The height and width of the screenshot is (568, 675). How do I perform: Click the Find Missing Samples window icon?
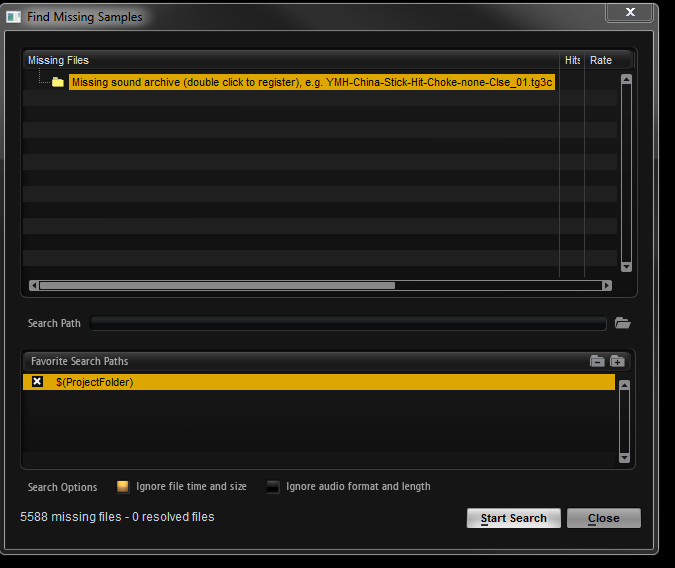coord(13,17)
